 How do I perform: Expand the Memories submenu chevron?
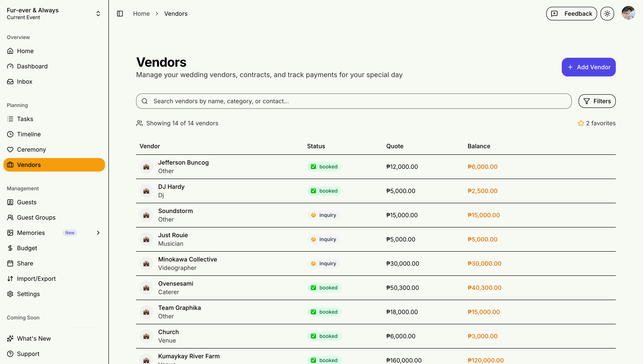[x=98, y=233]
